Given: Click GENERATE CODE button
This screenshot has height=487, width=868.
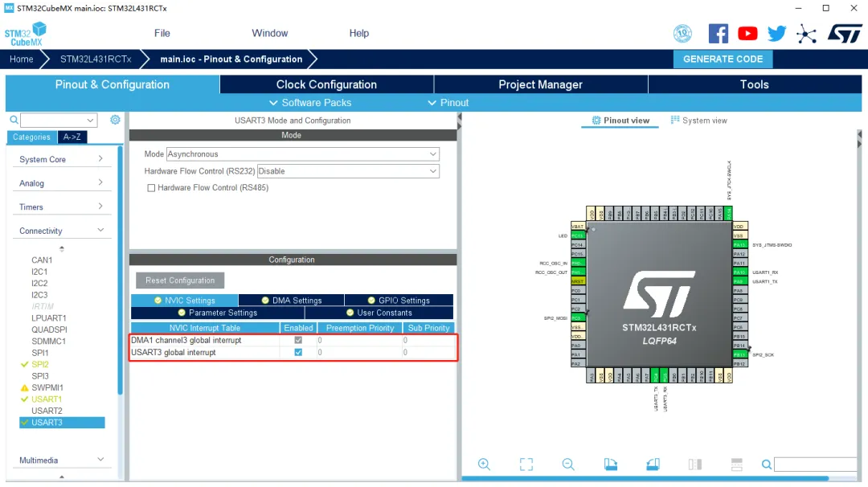Looking at the screenshot, I should click(x=723, y=59).
